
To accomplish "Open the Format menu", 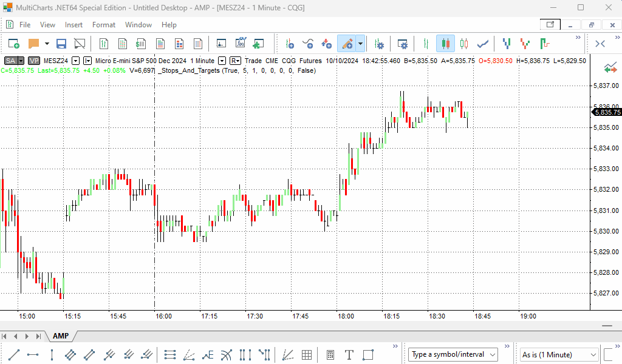I will pos(103,25).
